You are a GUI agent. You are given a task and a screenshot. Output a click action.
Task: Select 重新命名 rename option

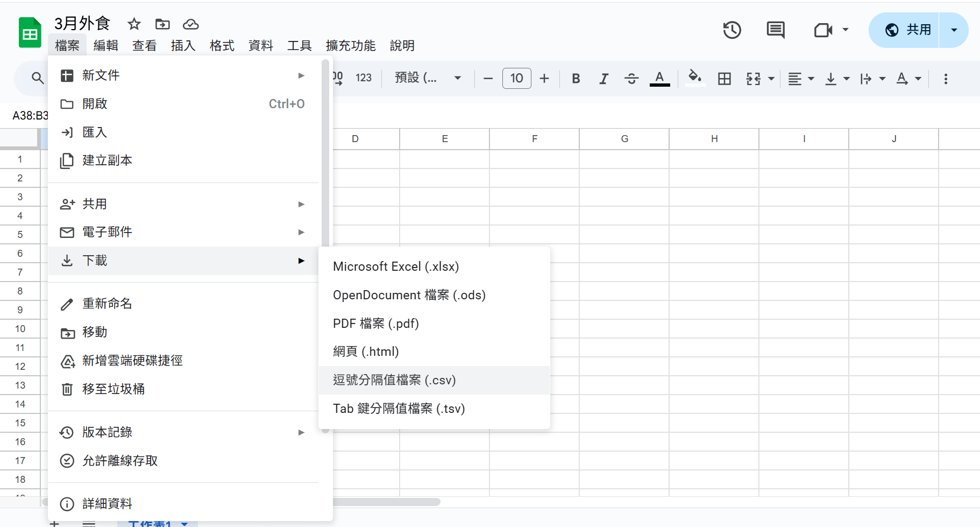pyautogui.click(x=183, y=304)
